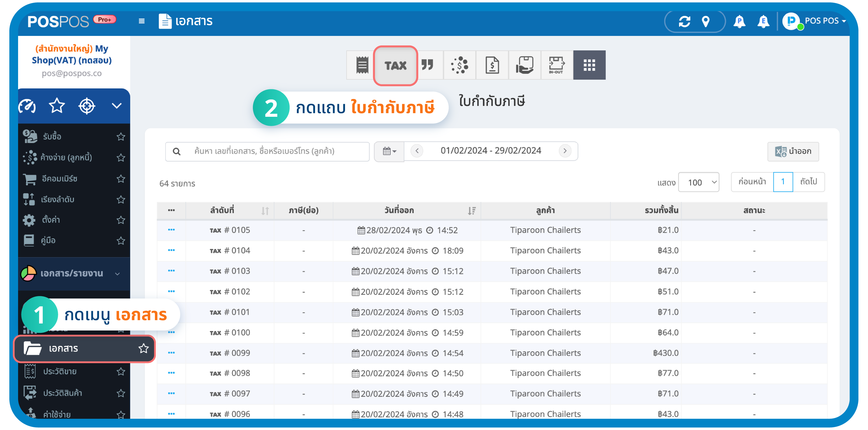This screenshot has width=868, height=430.
Task: Open the calendar date type dropdown
Action: point(389,151)
